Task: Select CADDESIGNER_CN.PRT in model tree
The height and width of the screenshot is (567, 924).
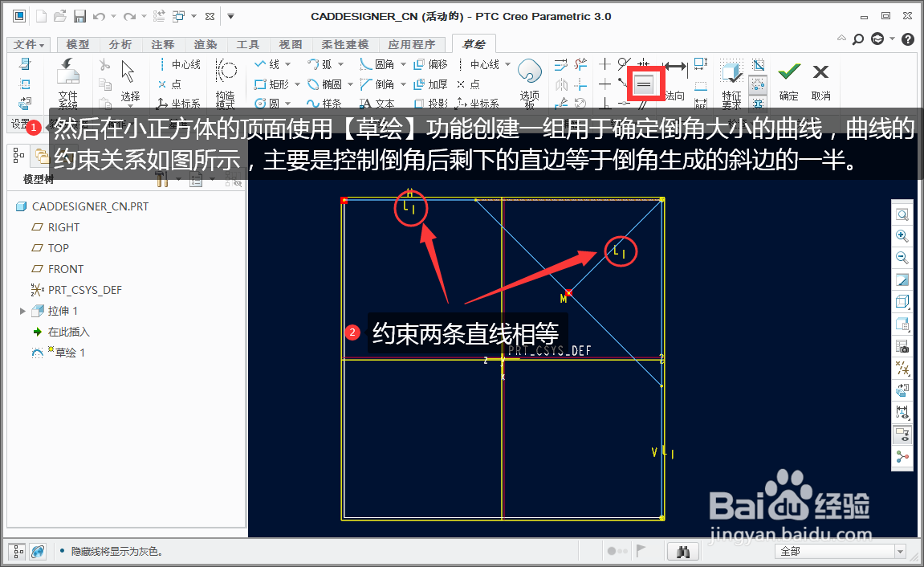Action: pyautogui.click(x=83, y=206)
